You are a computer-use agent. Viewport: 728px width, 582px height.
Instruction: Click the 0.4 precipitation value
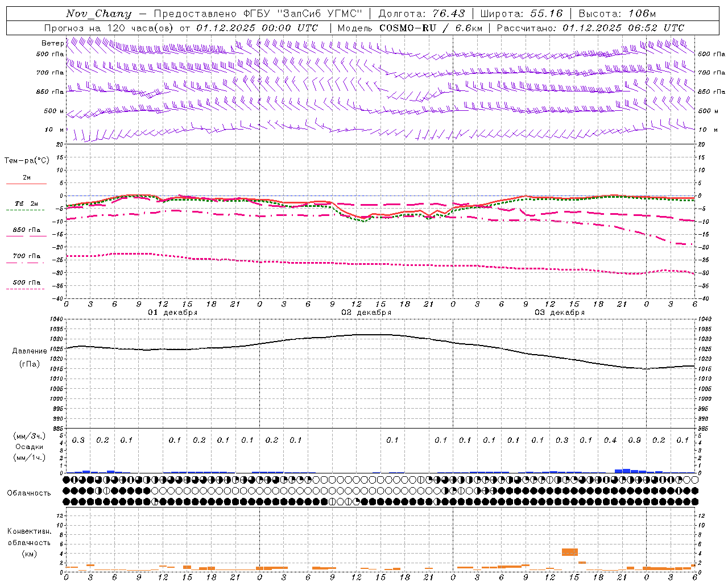click(x=610, y=440)
